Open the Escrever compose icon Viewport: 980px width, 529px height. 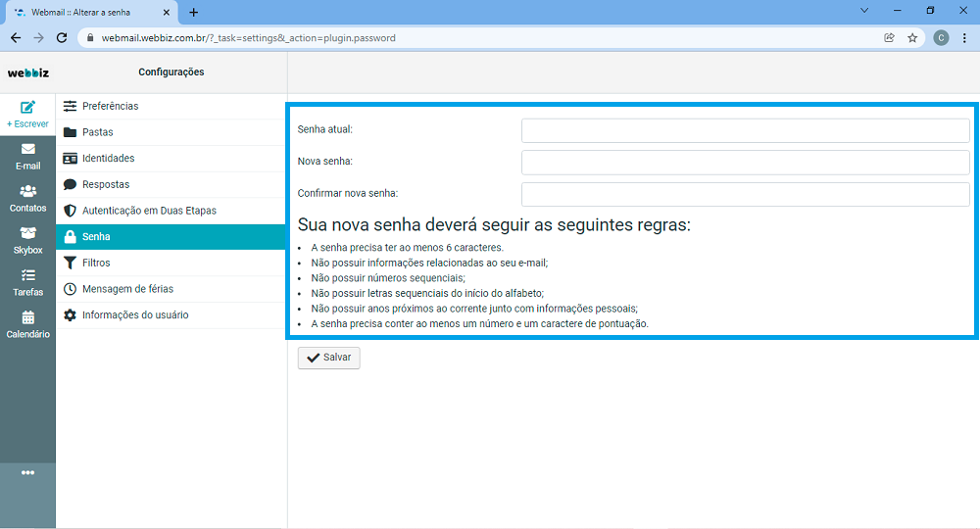[27, 108]
